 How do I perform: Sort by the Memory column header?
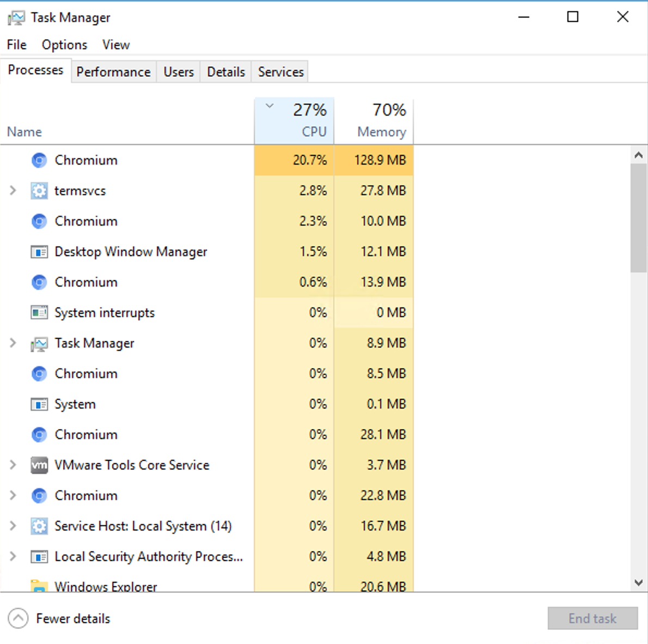tap(374, 121)
